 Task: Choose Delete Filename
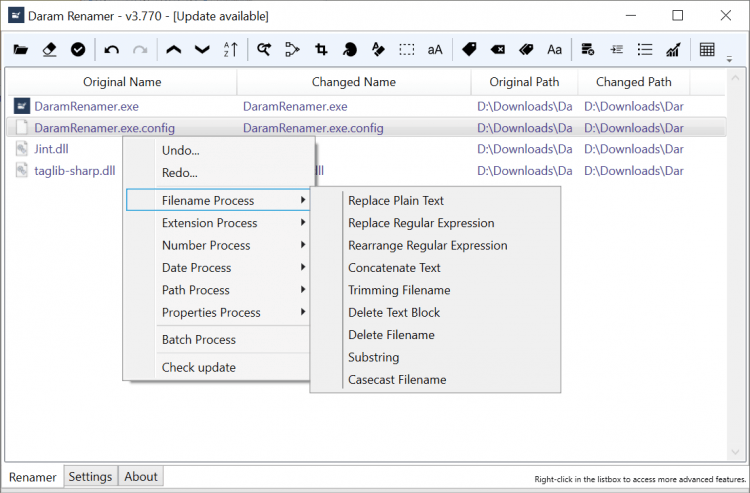pyautogui.click(x=435, y=335)
